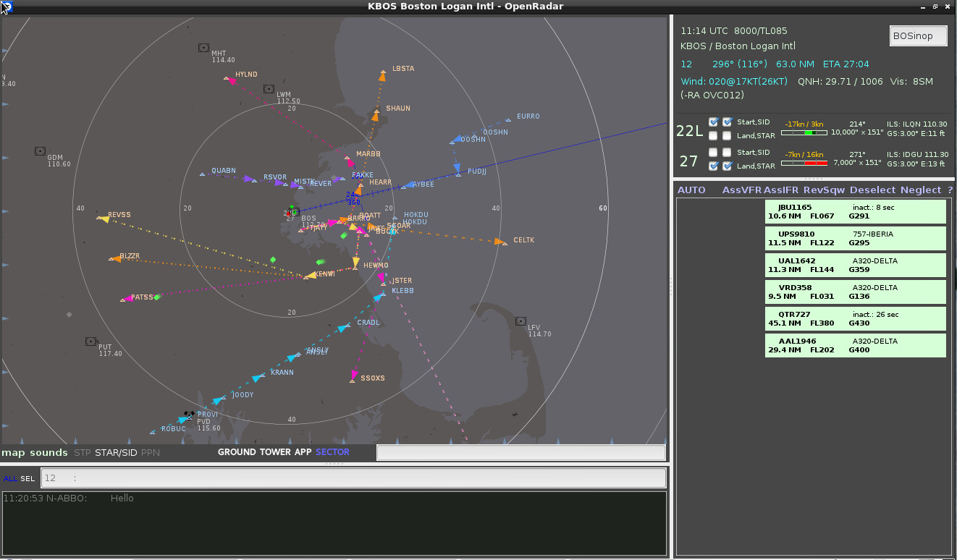Click the orange arrow at BLZZR waypoint
This screenshot has width=957, height=560.
[116, 258]
